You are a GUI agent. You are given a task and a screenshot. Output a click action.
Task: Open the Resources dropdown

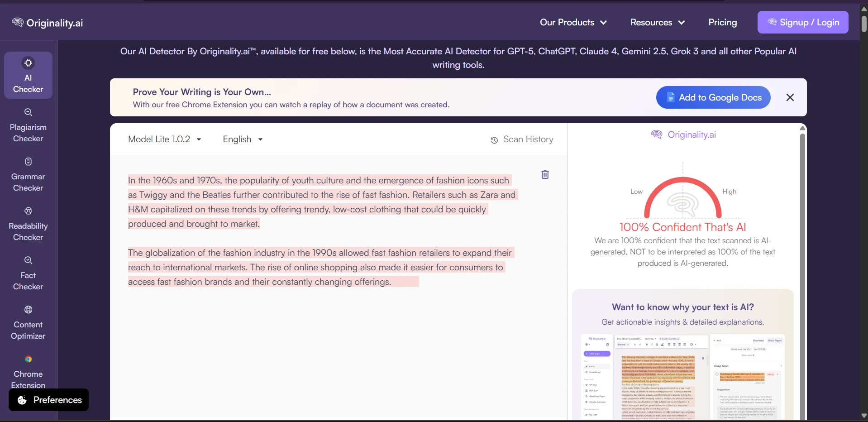point(657,22)
